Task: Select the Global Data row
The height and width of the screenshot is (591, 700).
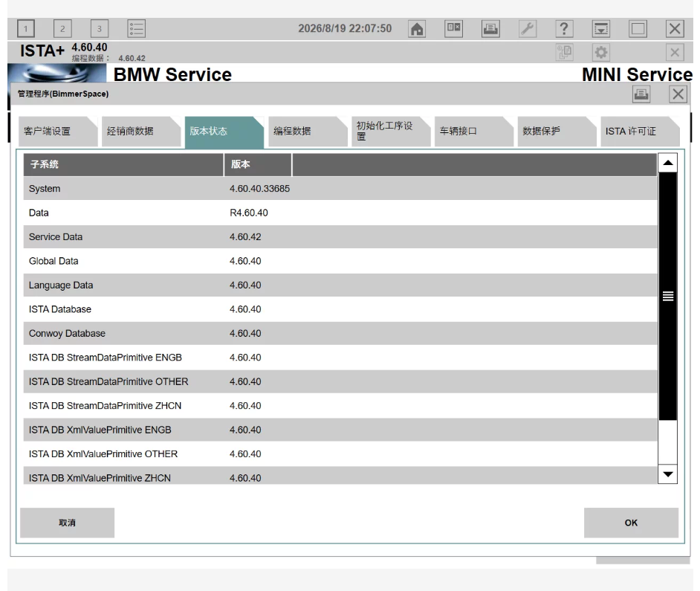Action: (340, 261)
